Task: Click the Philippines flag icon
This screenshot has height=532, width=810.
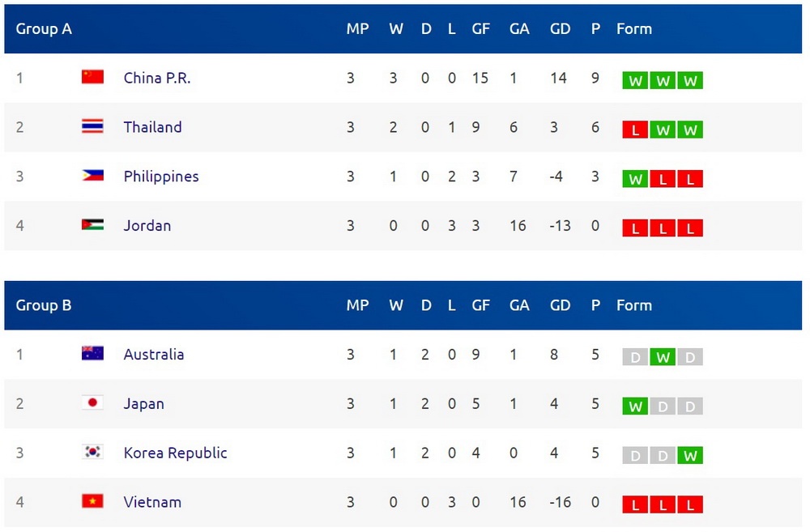Action: coord(92,176)
